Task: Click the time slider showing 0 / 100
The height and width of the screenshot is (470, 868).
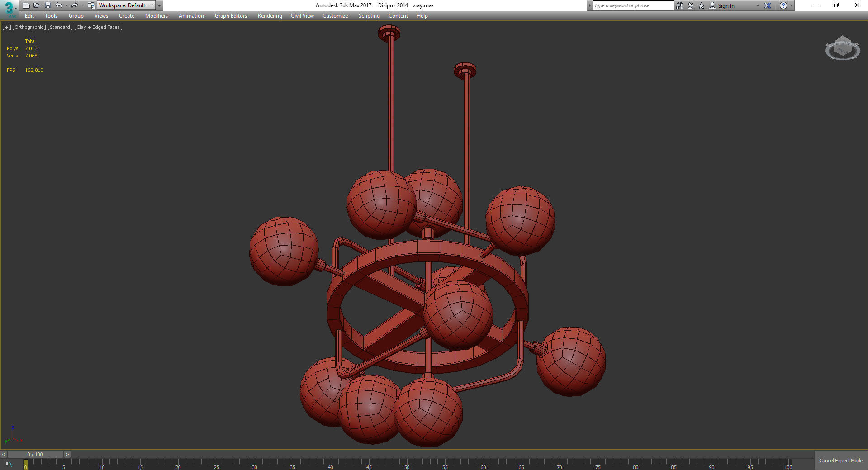Action: click(35, 454)
